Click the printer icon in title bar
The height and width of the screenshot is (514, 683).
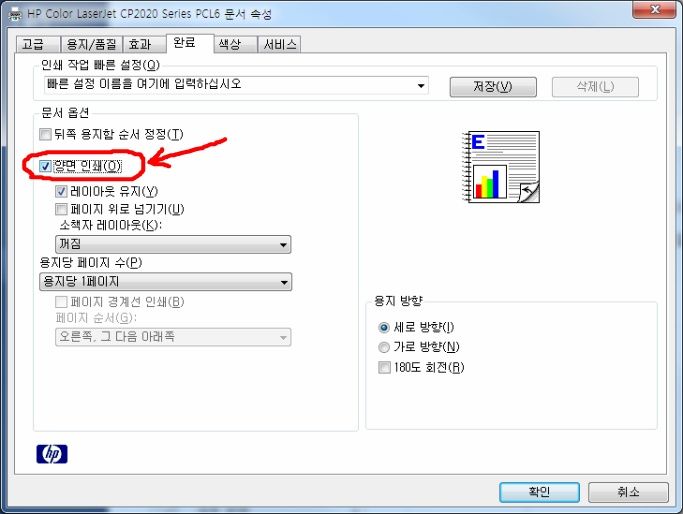coord(16,14)
